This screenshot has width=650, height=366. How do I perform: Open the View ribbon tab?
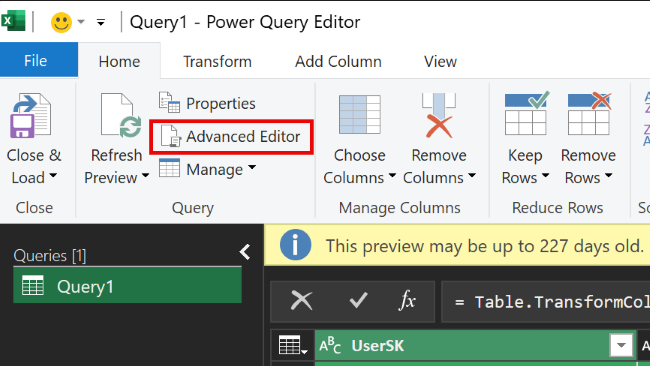pos(440,61)
